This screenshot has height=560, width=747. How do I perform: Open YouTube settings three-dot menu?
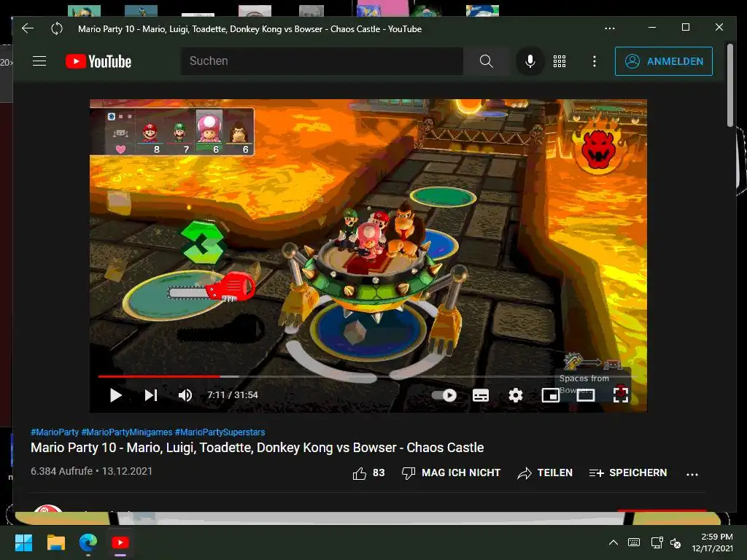coord(594,61)
